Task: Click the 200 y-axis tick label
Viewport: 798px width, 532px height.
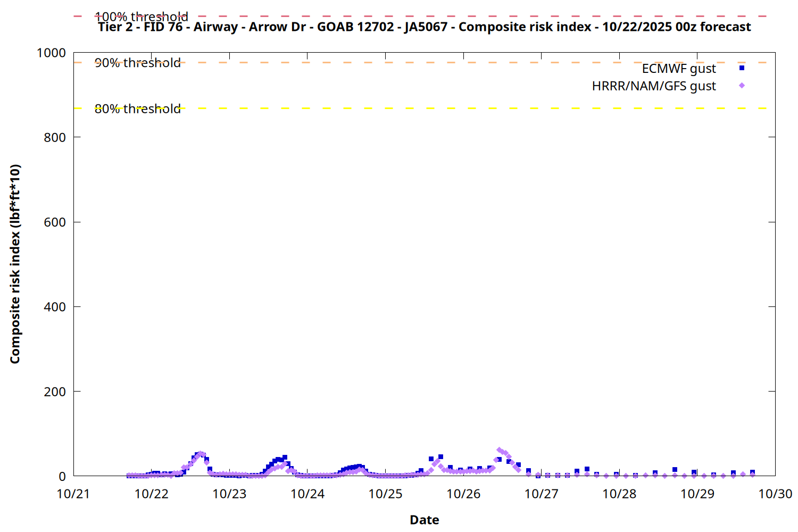Action: pos(55,392)
